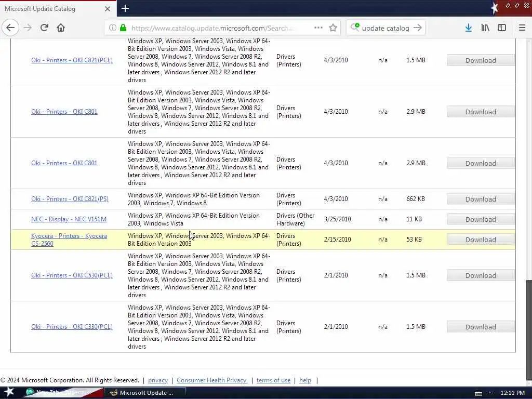The image size is (532, 399).
Task: Download the NEC V151M driver
Action: (x=481, y=220)
